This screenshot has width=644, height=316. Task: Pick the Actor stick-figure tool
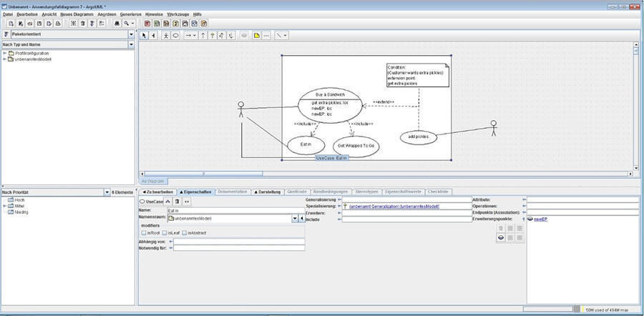click(x=165, y=34)
